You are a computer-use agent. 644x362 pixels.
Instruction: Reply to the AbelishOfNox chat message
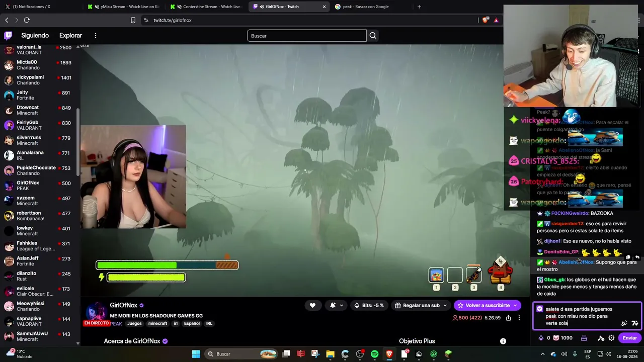(x=637, y=257)
